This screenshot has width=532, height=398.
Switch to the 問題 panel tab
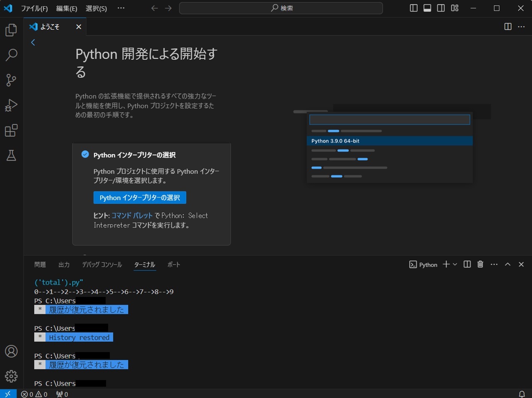[x=40, y=265]
